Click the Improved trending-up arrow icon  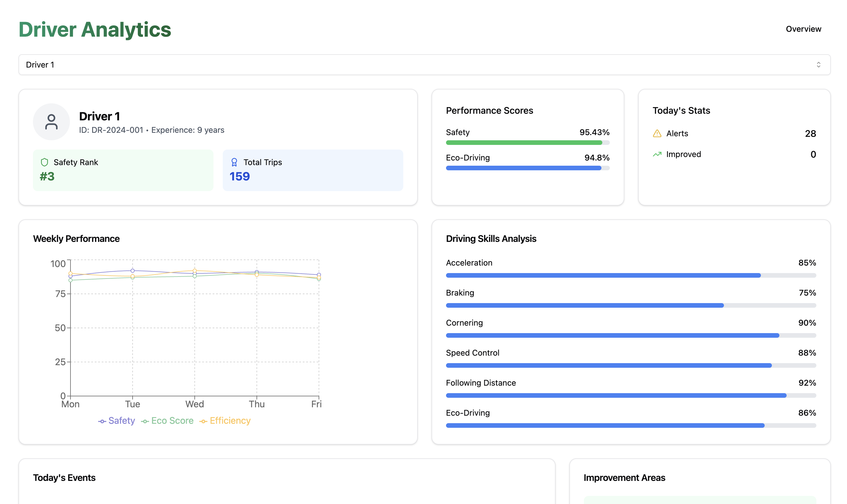click(x=657, y=154)
